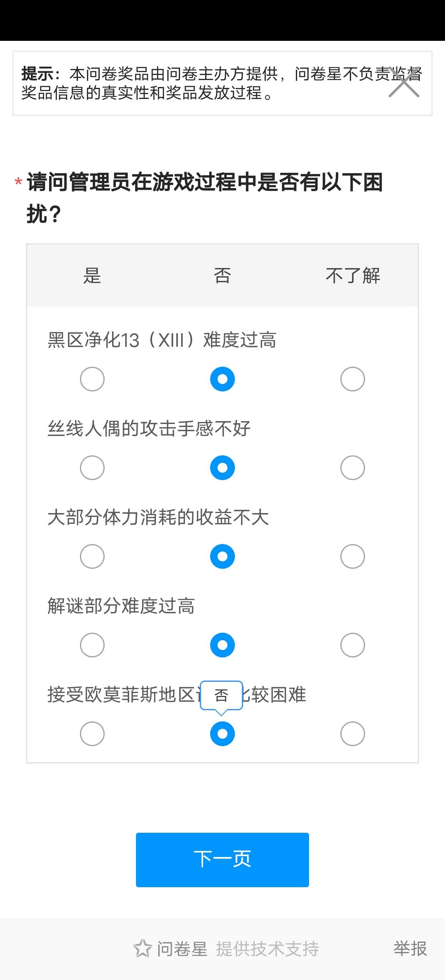The height and width of the screenshot is (980, 445).
Task: Click the 否 tooltip bubble
Action: click(221, 696)
